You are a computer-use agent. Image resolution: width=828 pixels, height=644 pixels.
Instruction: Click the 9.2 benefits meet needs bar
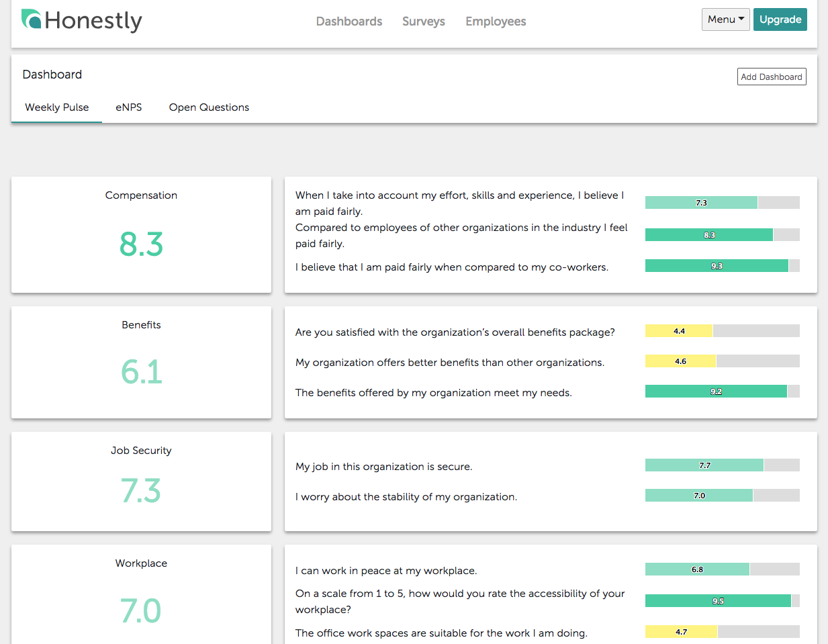(x=716, y=392)
